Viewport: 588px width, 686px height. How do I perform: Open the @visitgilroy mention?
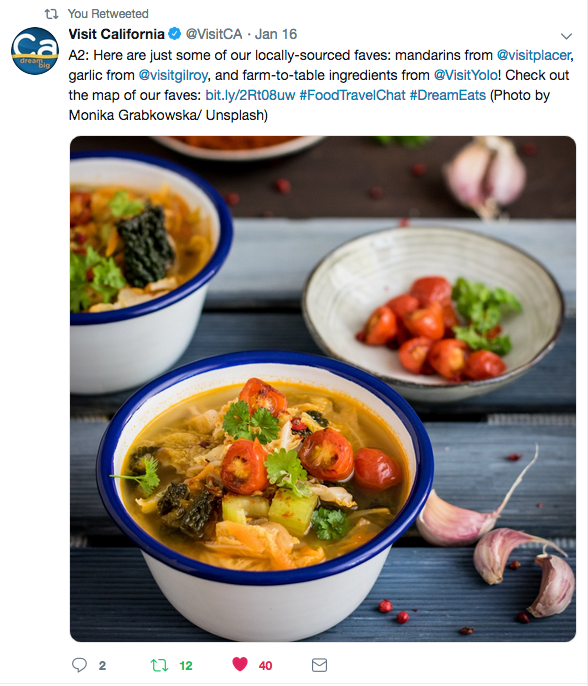pos(173,75)
